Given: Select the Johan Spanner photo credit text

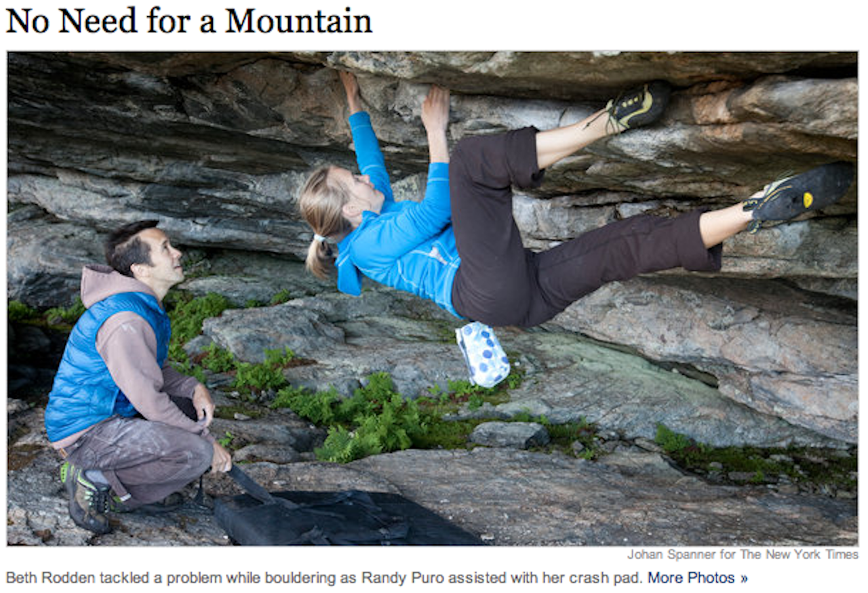Looking at the screenshot, I should pos(743,554).
